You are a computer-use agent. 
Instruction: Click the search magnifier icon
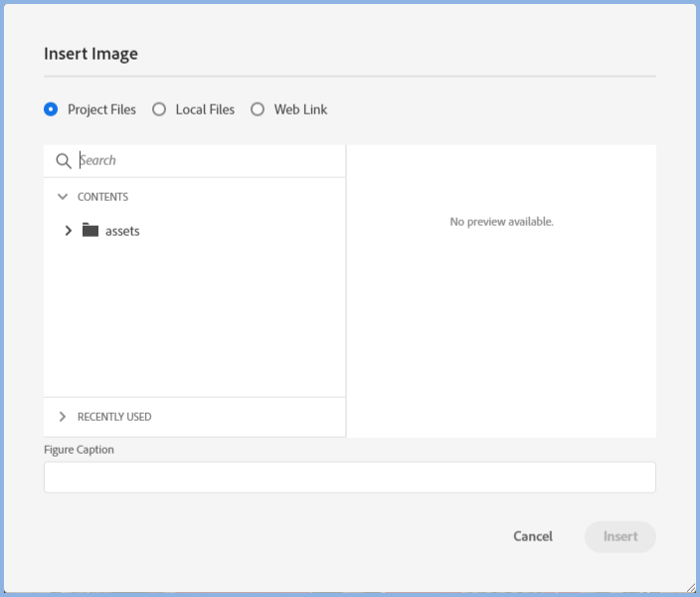[64, 161]
